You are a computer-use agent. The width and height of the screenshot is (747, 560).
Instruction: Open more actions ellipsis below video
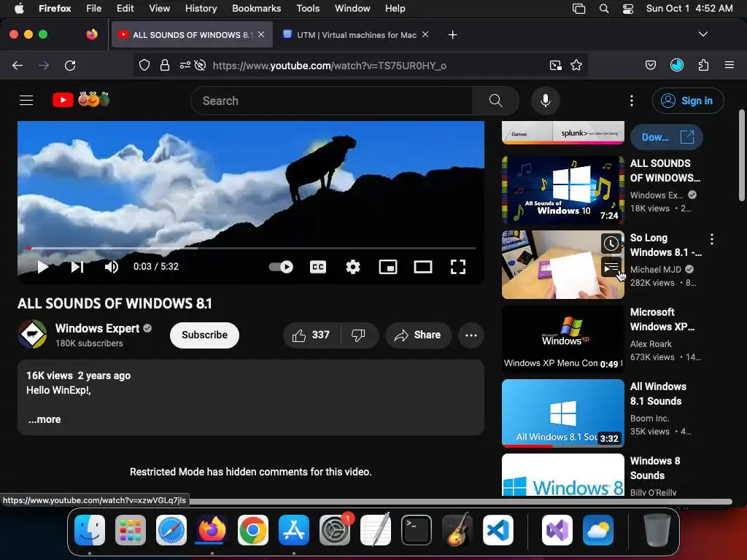(471, 335)
